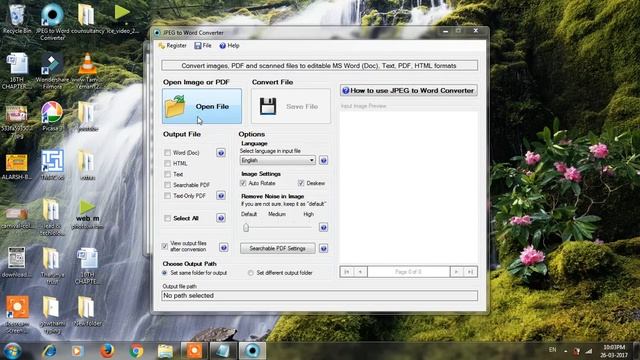Screen dimensions: 640x360
Task: Enable the HTML output checkbox
Action: (x=167, y=163)
